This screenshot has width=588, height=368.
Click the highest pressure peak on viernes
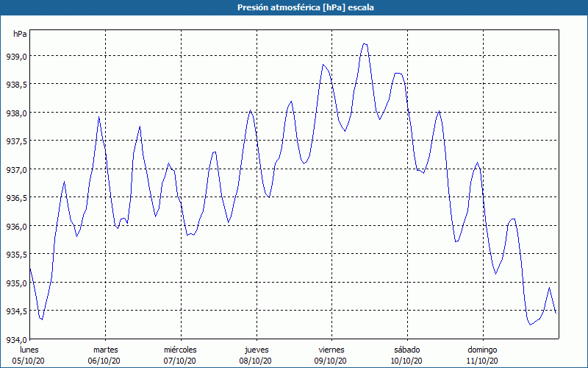(365, 44)
